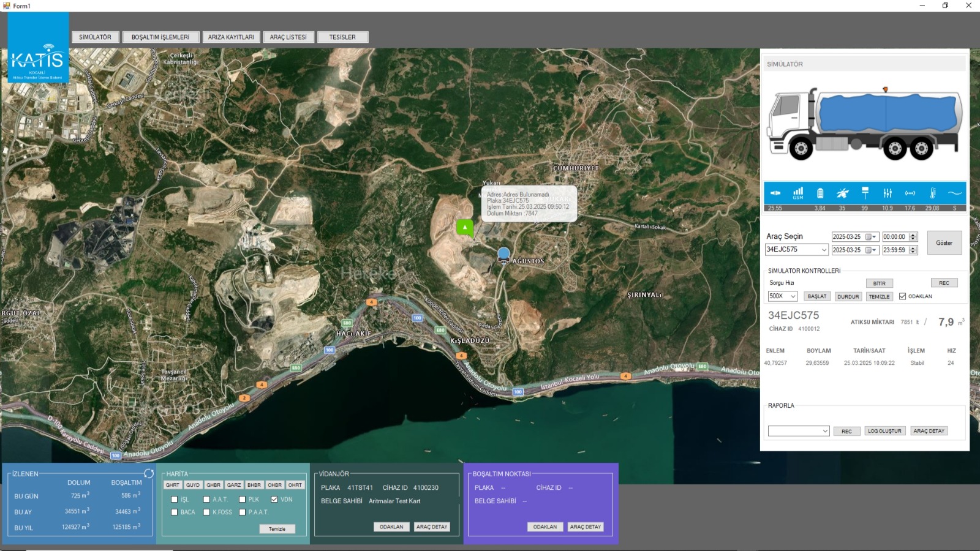
Task: Select the OHRT map type button
Action: (295, 485)
